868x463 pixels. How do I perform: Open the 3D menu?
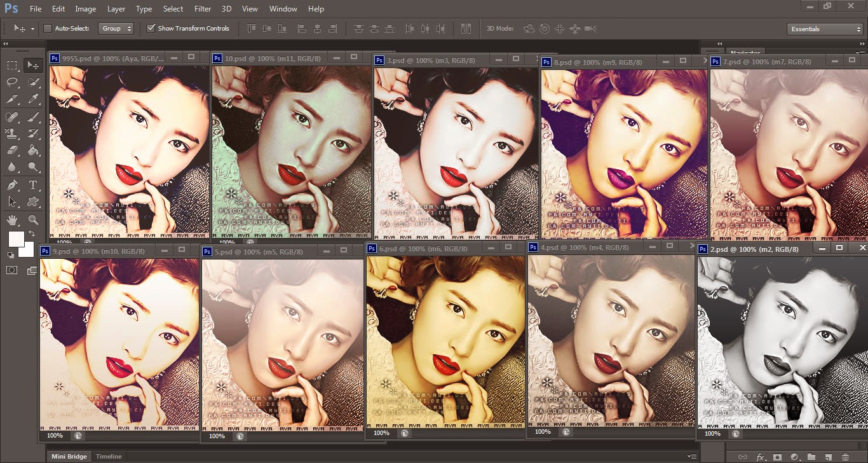227,9
